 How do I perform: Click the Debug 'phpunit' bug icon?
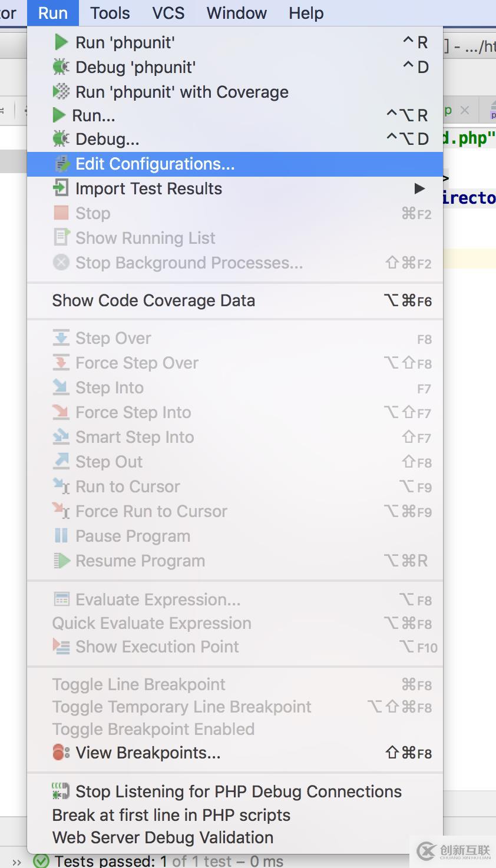pos(61,67)
